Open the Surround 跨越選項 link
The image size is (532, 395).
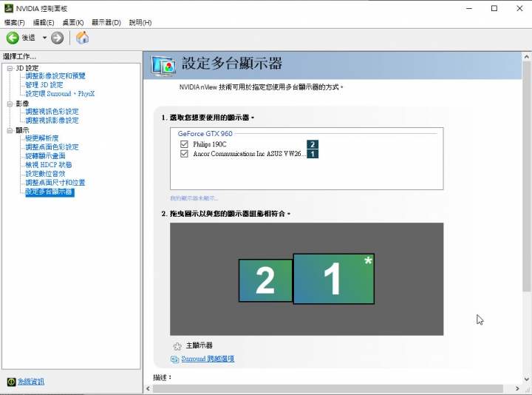point(208,359)
